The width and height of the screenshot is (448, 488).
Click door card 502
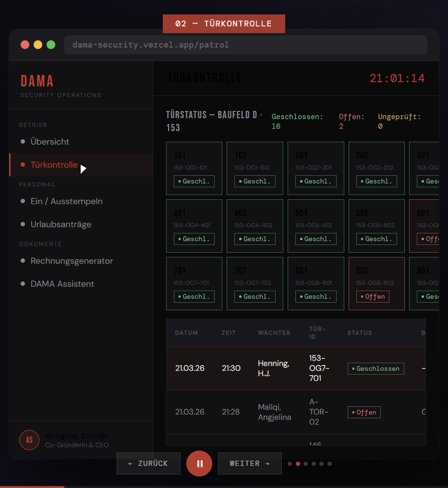[376, 226]
